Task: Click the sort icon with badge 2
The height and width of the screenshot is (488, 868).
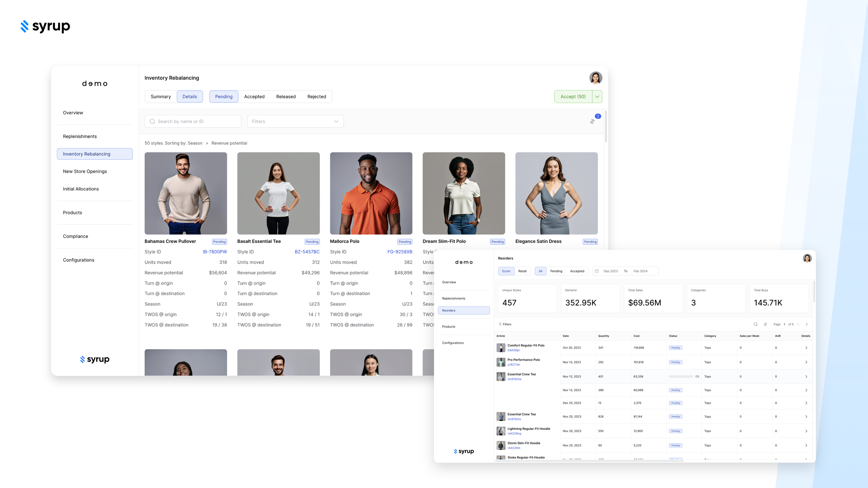Action: pyautogui.click(x=592, y=121)
